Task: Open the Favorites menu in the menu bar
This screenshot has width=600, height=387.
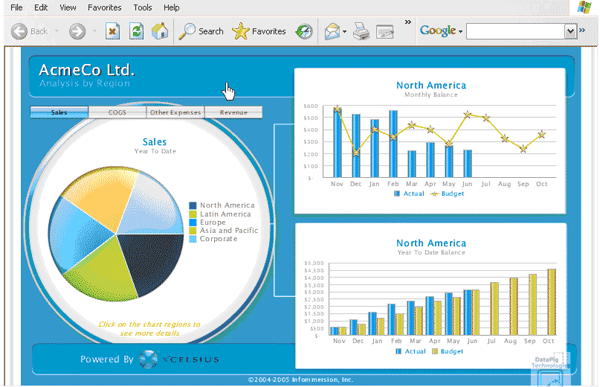Action: coord(104,7)
